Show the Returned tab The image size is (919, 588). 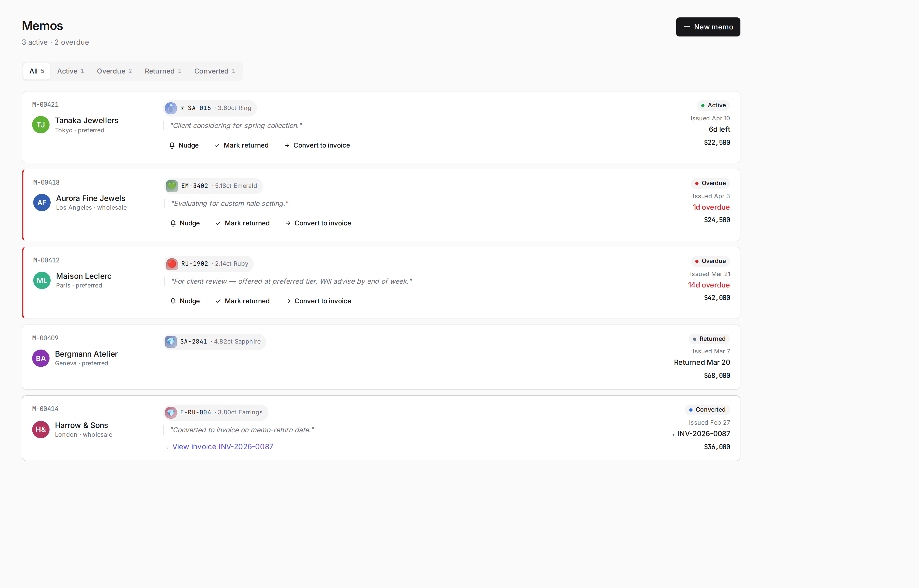tap(163, 71)
